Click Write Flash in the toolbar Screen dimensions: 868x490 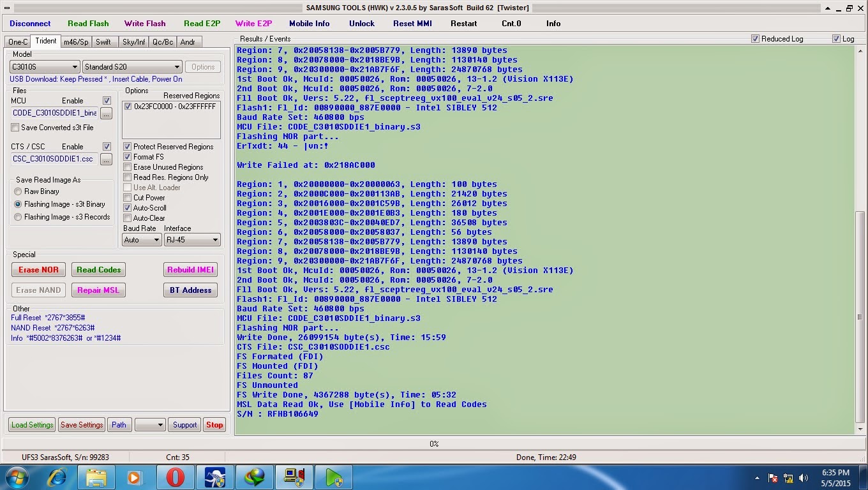click(145, 24)
